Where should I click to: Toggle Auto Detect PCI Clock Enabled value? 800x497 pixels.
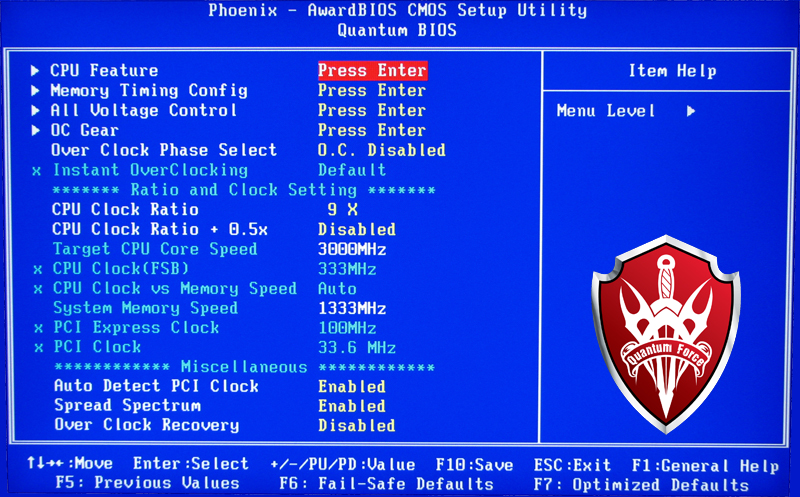click(352, 387)
